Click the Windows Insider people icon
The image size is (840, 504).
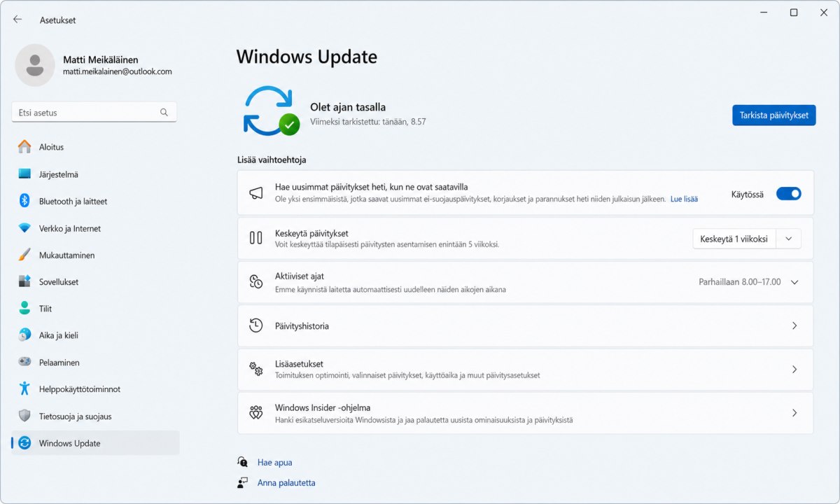[x=256, y=413]
